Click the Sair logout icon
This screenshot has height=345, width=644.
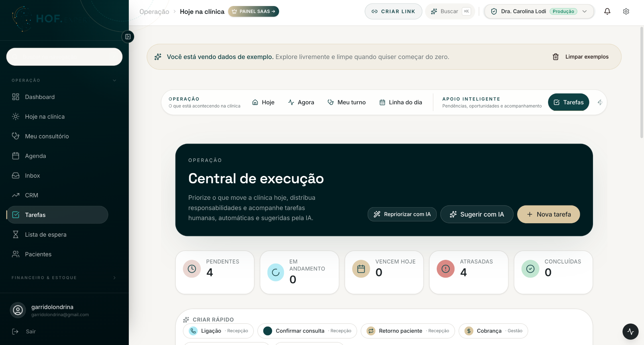15,332
